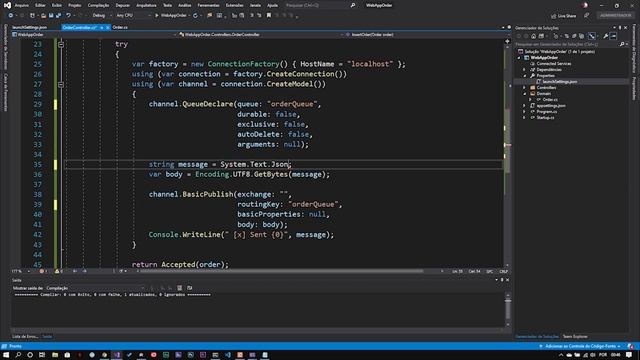The image size is (640, 360).
Task: Open Task View on the taskbar
Action: click(42, 355)
